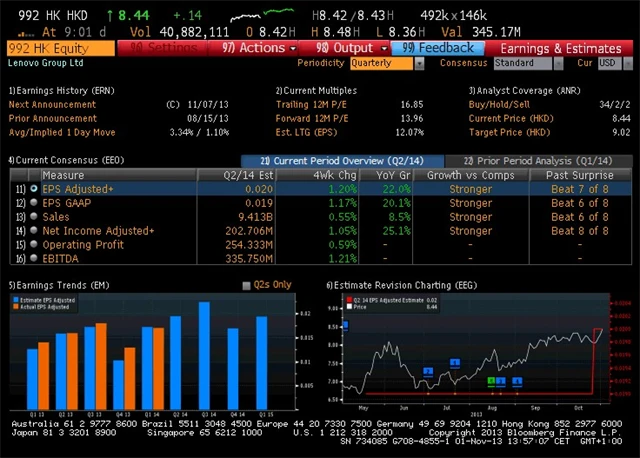The height and width of the screenshot is (458, 640).
Task: Click the Trailing 12M P/E value 16.85
Action: [412, 104]
